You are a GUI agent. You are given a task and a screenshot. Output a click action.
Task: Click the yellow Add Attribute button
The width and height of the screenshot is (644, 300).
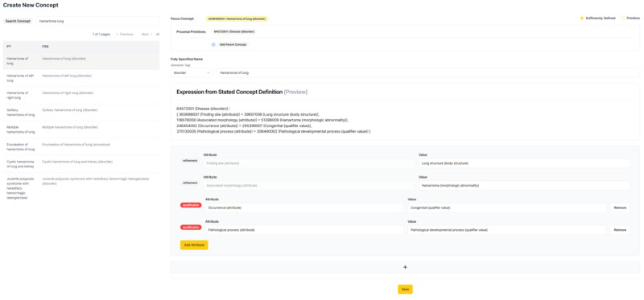point(194,245)
